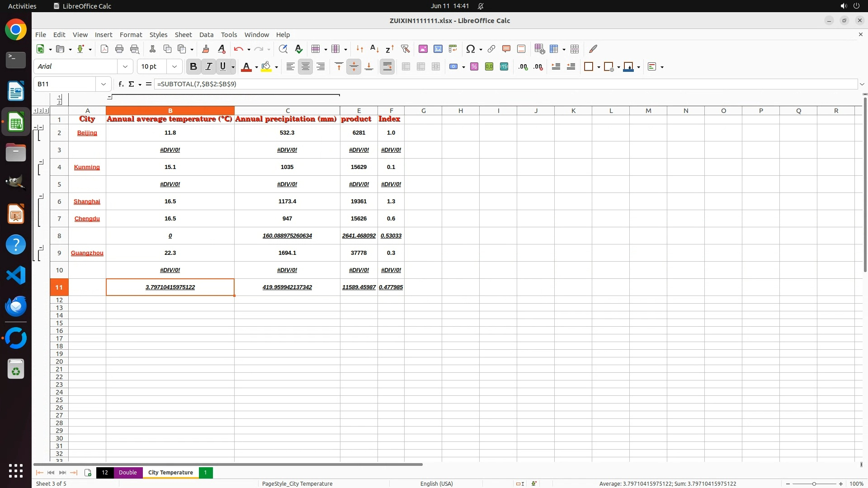Click the Merge and Center Cells icon
This screenshot has width=868, height=488.
tap(406, 67)
